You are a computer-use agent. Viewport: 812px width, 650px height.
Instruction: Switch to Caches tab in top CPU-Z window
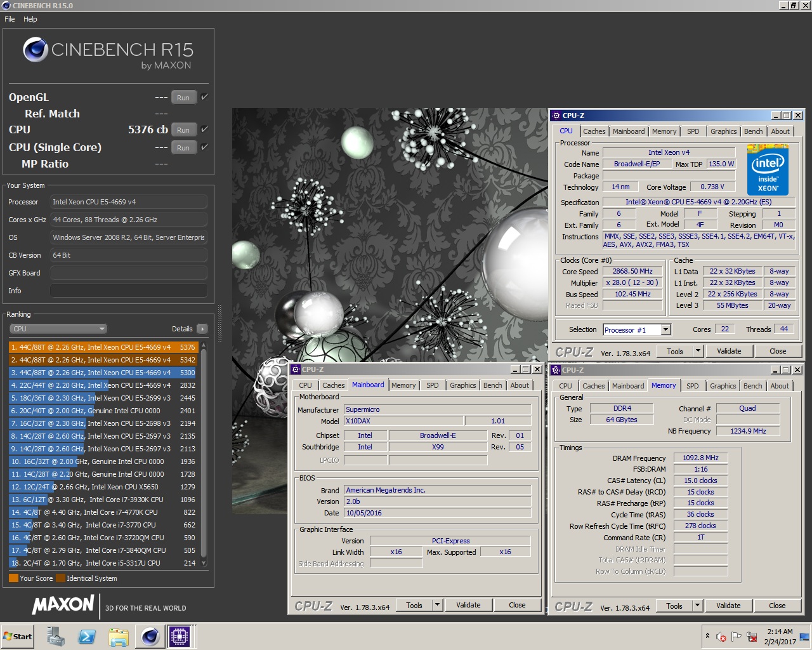pos(594,131)
